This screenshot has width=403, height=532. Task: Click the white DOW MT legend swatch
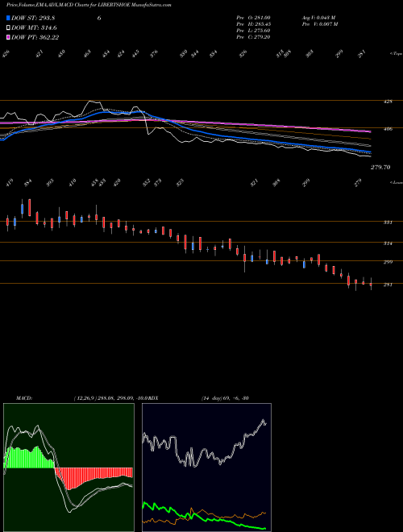9,28
